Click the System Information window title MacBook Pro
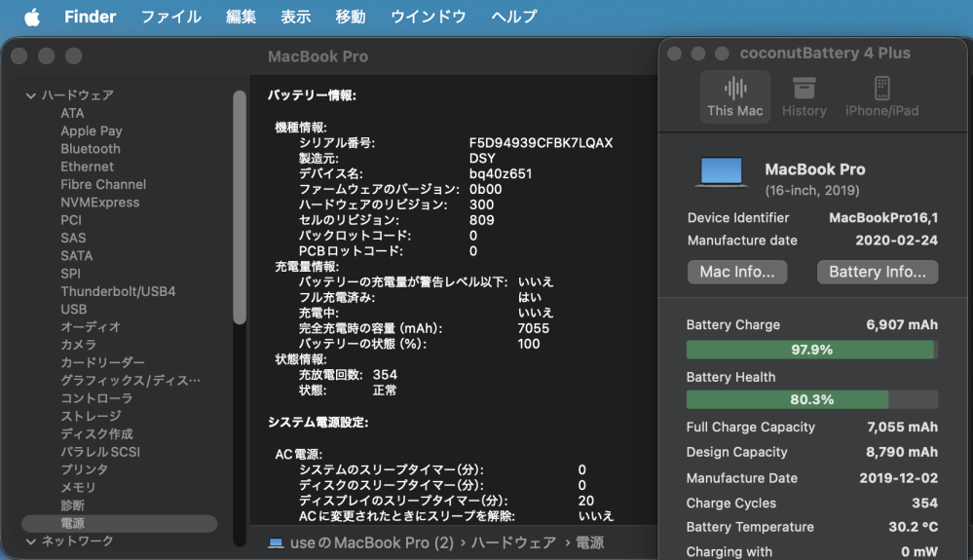This screenshot has height=560, width=973. (318, 56)
